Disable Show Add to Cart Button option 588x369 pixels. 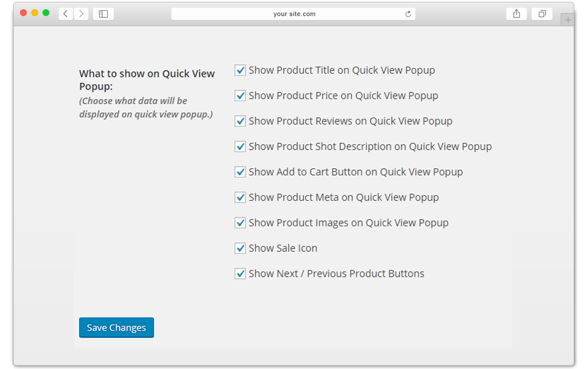pyautogui.click(x=240, y=172)
